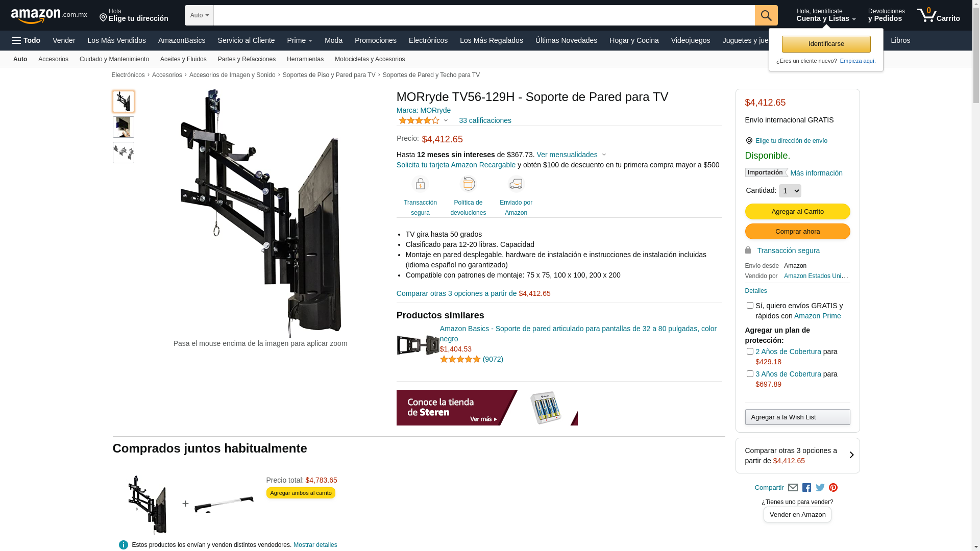Open Herramientas in the Auto subnav
This screenshot has width=980, height=551.
point(305,59)
